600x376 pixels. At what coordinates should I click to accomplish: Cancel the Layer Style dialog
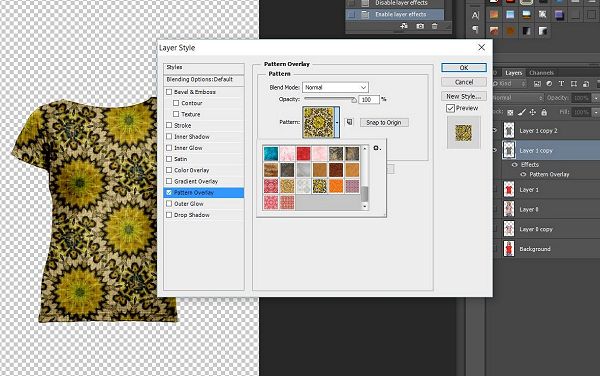coord(464,82)
